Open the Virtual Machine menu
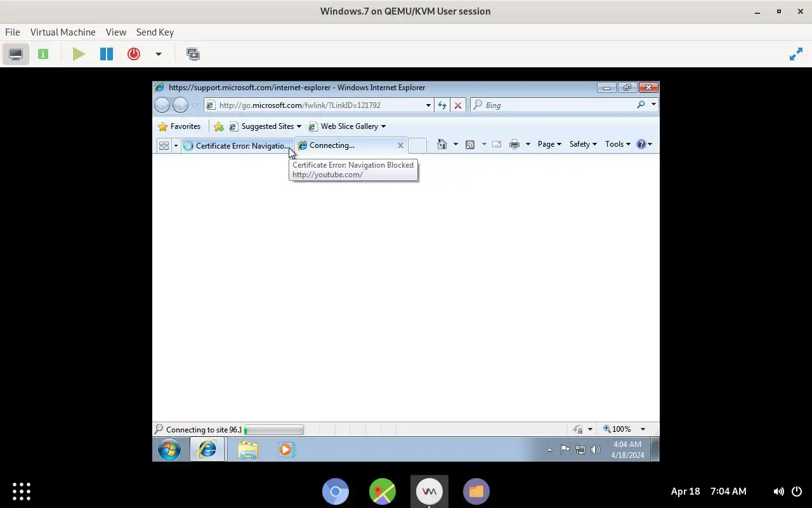This screenshot has height=508, width=812. 63,32
